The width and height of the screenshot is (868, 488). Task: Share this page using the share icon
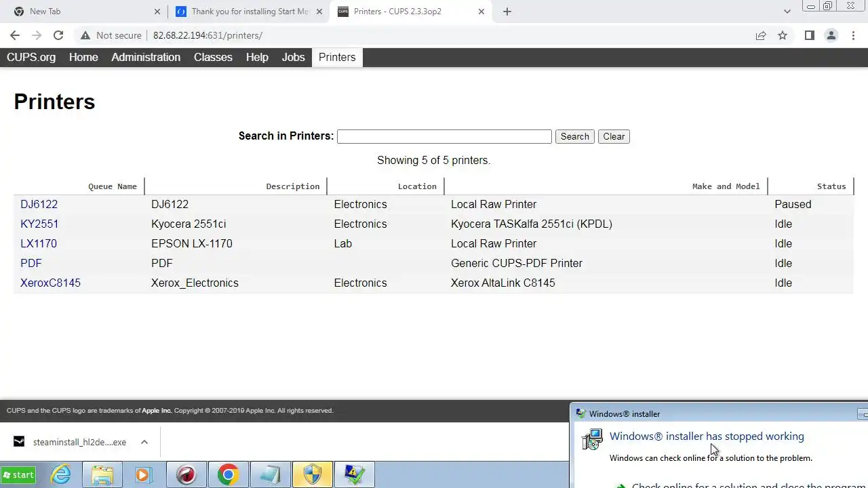click(761, 35)
